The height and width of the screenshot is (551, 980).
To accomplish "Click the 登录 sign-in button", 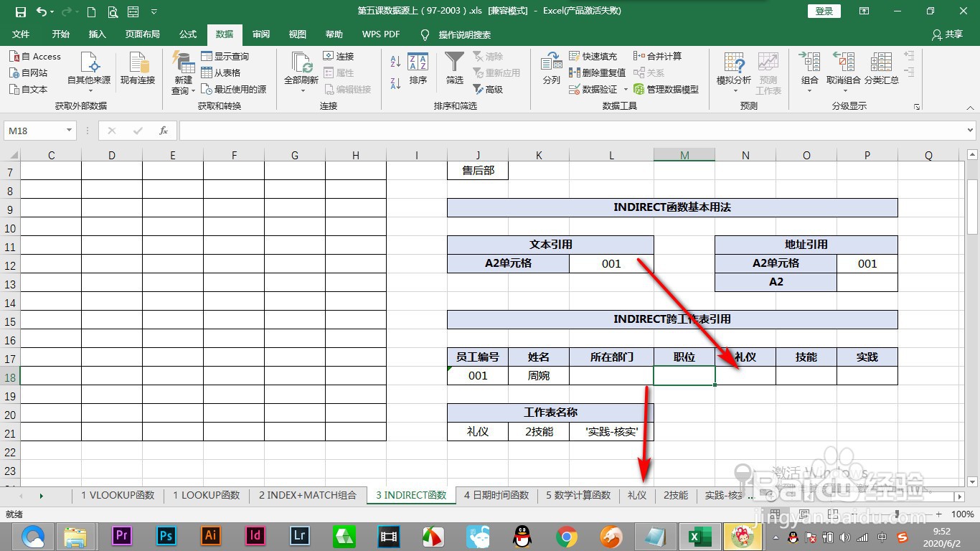I will (824, 11).
